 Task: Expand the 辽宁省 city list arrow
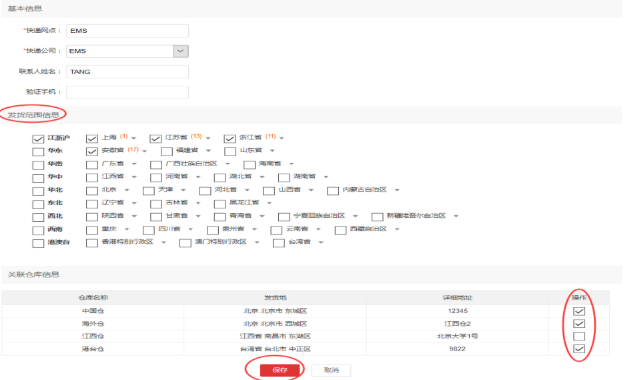coord(134,203)
